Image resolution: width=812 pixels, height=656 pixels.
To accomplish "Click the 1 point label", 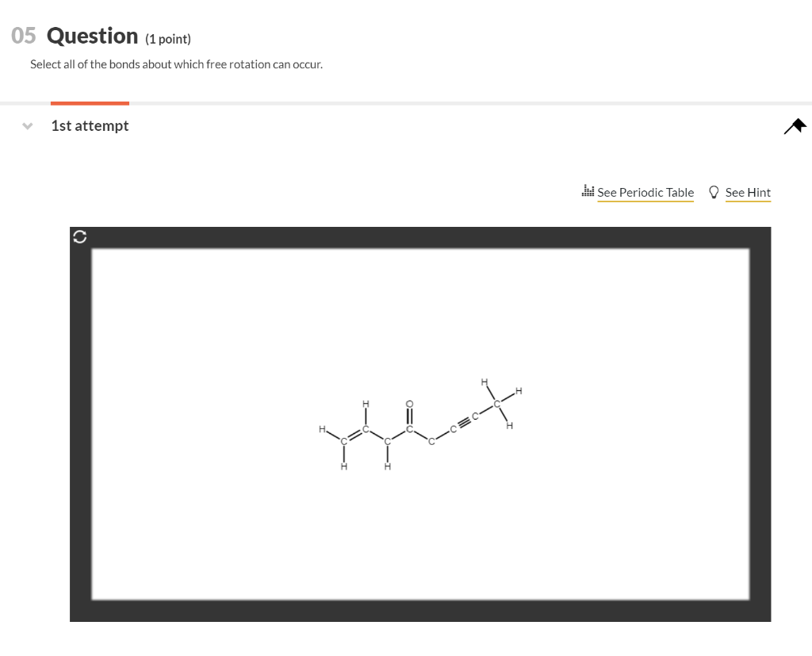I will (x=167, y=38).
